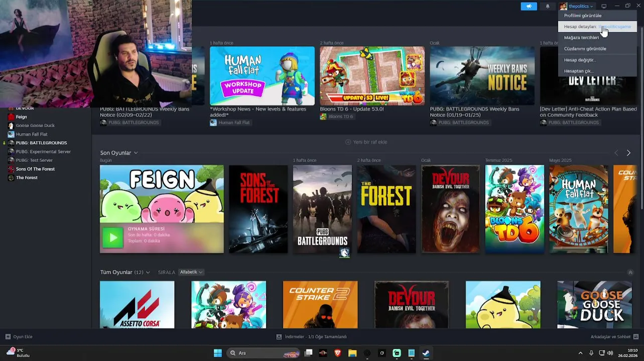The height and width of the screenshot is (361, 644).
Task: Open Assetto Corsa in Tüm Oyunlar
Action: pos(137,305)
